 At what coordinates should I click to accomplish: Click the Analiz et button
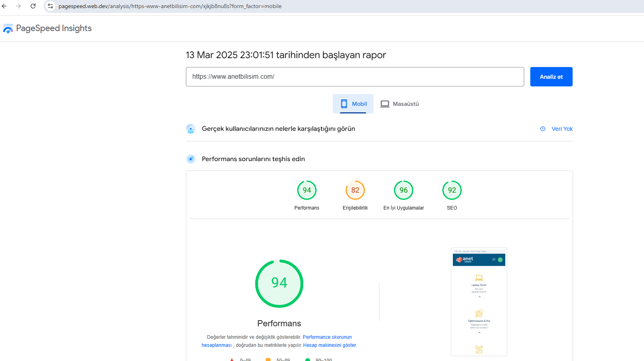tap(551, 77)
